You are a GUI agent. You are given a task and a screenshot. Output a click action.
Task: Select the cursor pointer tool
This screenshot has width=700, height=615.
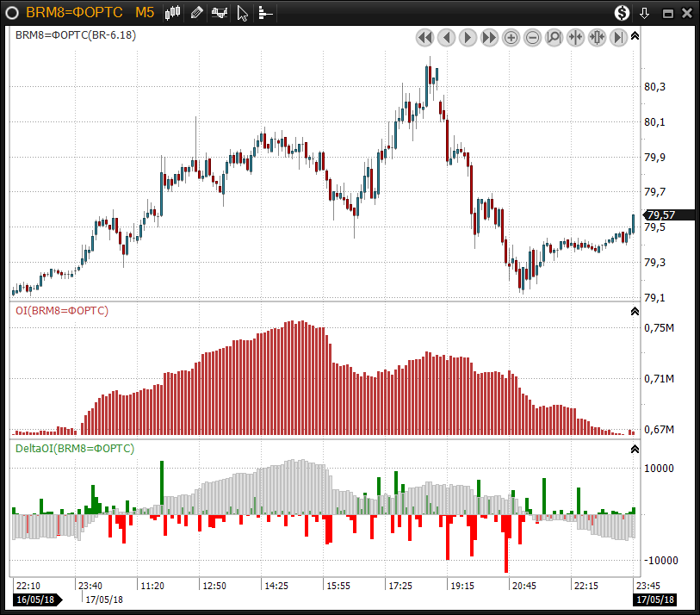click(243, 13)
